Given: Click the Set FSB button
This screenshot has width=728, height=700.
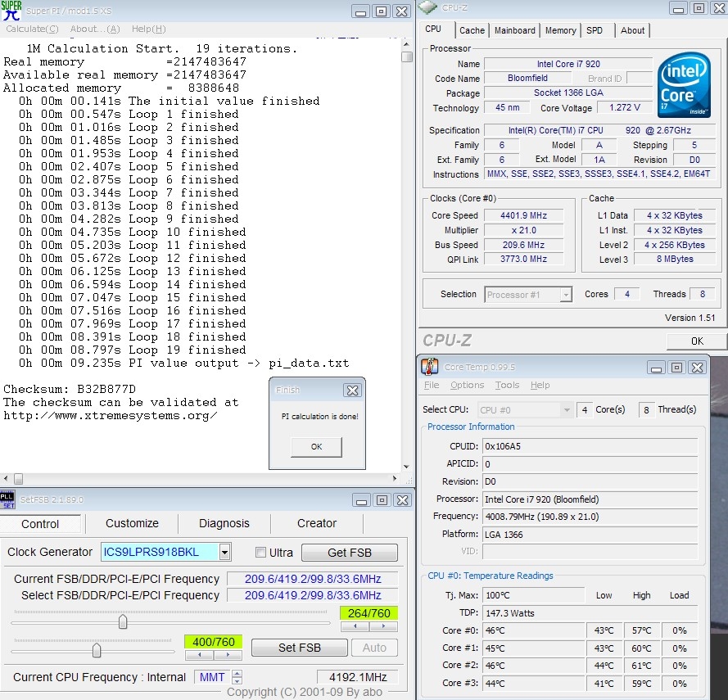Looking at the screenshot, I should tap(299, 648).
